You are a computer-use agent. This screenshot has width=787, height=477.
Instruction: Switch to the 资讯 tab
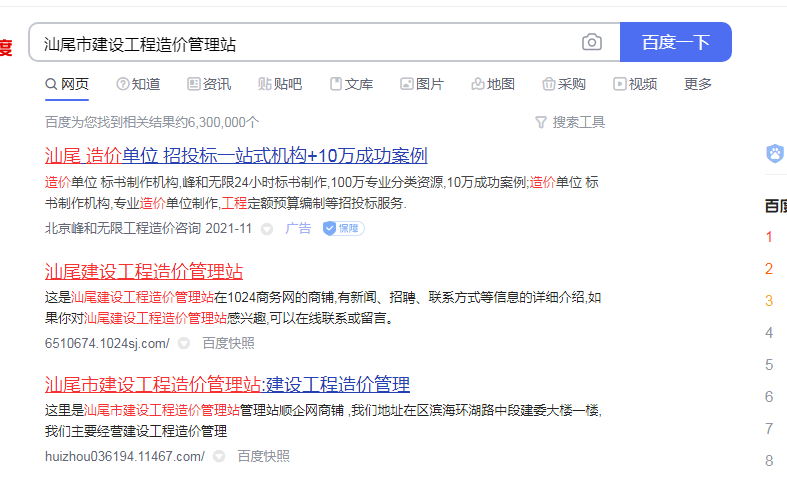pyautogui.click(x=209, y=84)
